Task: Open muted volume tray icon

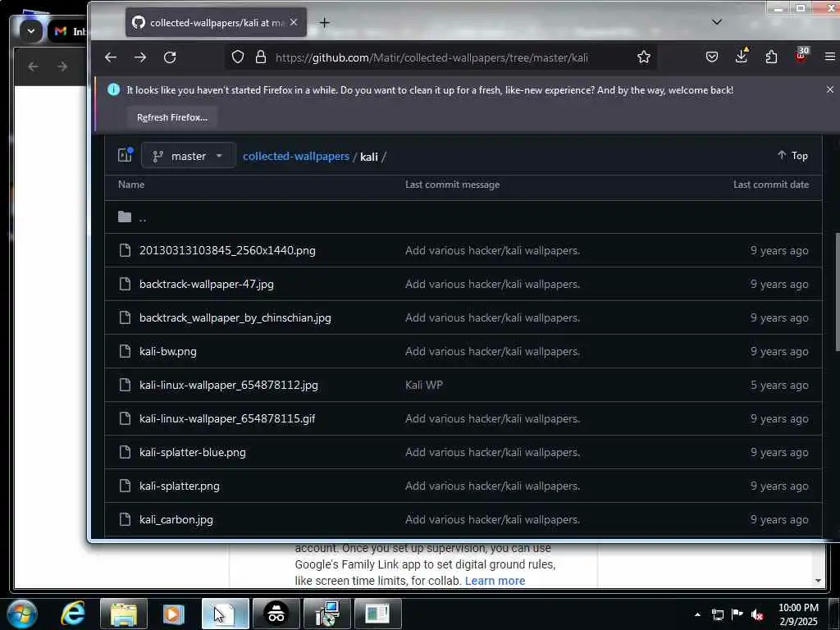Action: coord(757,615)
